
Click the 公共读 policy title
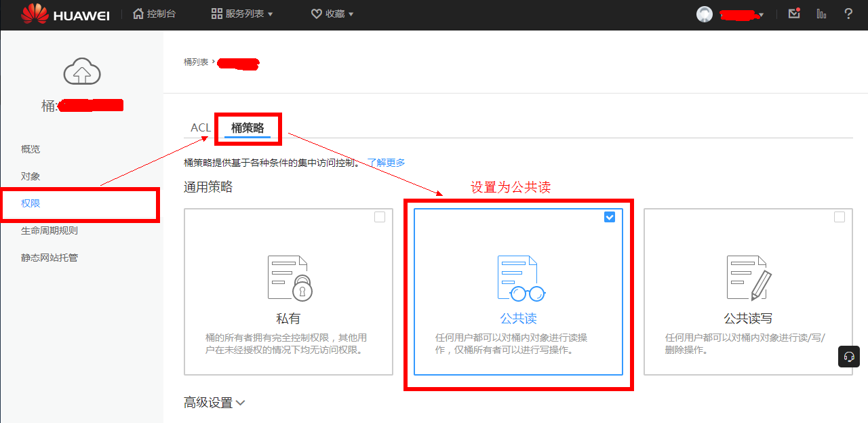519,319
